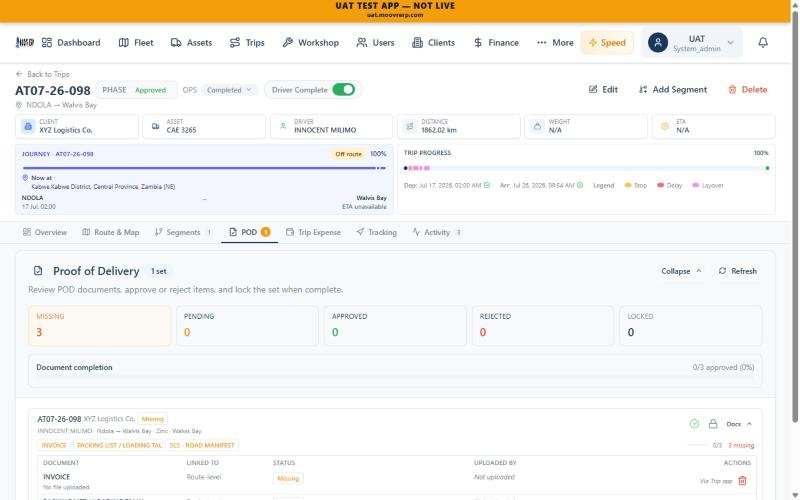Click the departure check icon on trip progress
Image resolution: width=800 pixels, height=500 pixels.
487,185
